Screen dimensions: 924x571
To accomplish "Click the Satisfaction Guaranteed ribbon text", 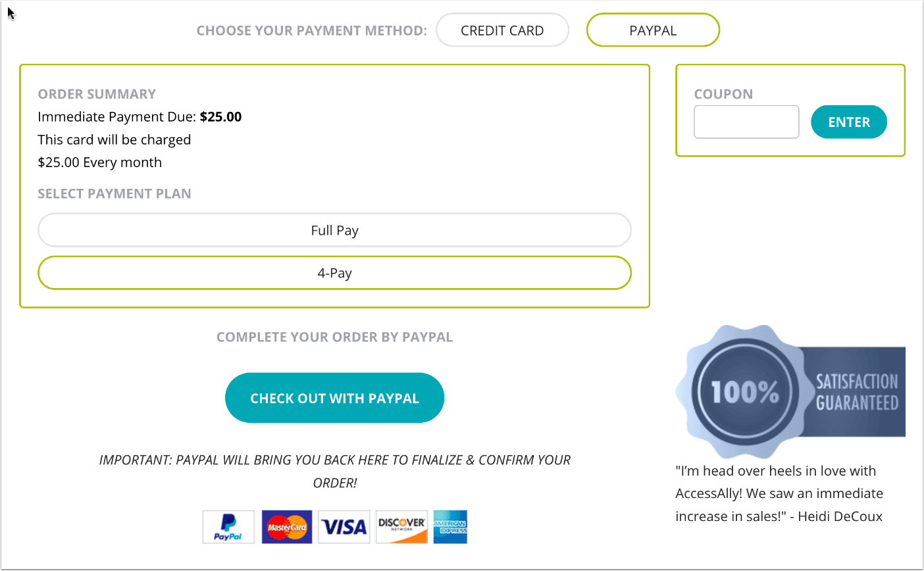I will (x=857, y=393).
